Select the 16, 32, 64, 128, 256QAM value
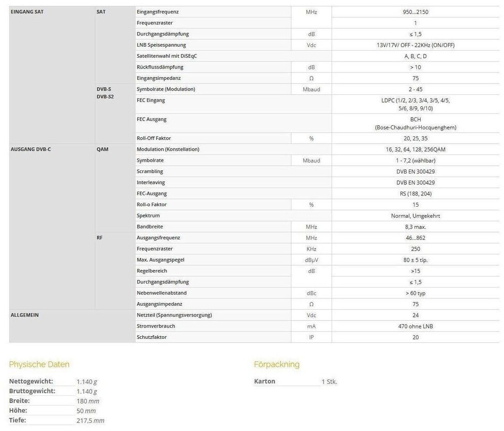Viewport: 504px width, 431px height. tap(416, 149)
